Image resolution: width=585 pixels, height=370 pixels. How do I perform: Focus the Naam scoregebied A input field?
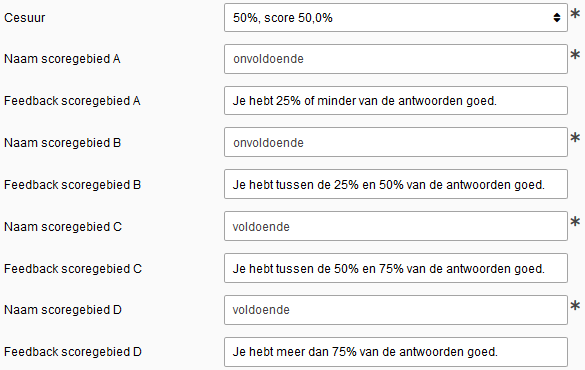[396, 59]
